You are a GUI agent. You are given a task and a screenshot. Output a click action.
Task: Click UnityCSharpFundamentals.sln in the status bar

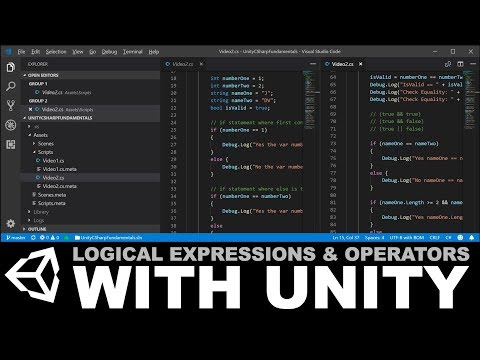(109, 238)
